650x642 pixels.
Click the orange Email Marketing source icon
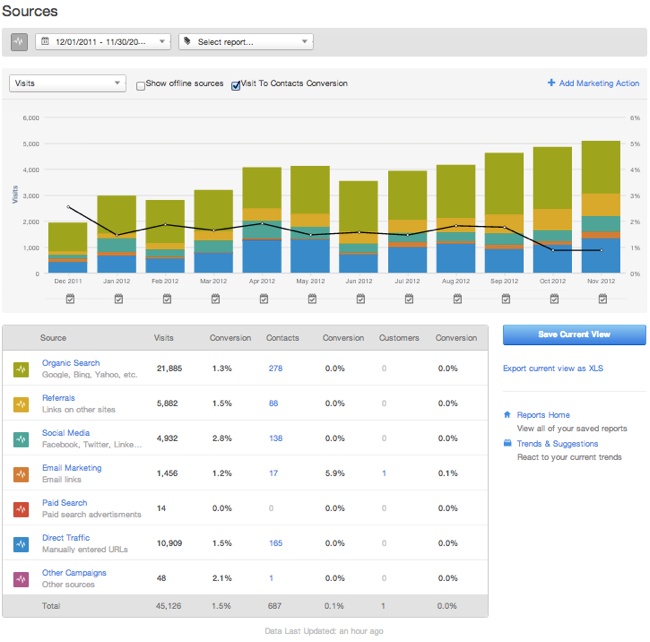click(x=21, y=474)
